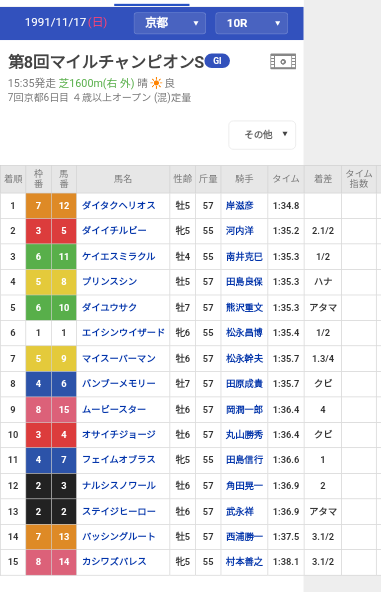This screenshot has height=592, width=381.
Task: Select horse ダイイチルビー link
Action: [114, 231]
